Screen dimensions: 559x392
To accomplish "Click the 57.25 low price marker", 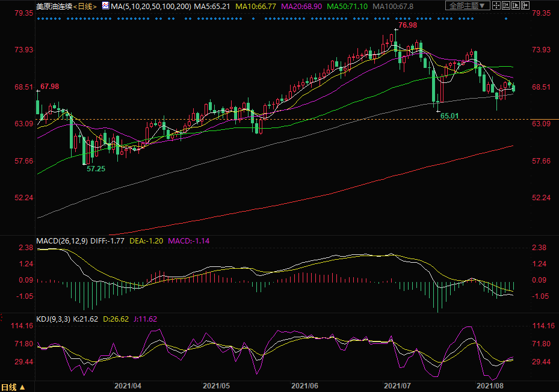I will pos(96,169).
